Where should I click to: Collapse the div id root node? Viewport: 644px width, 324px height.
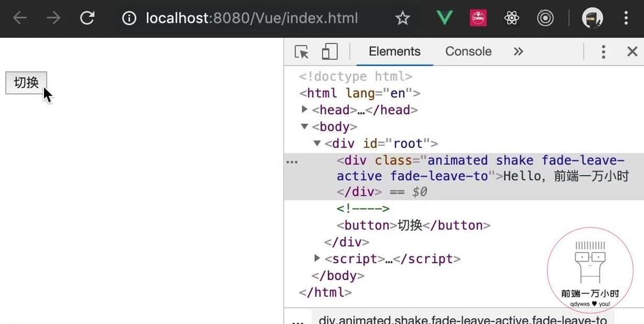[317, 143]
